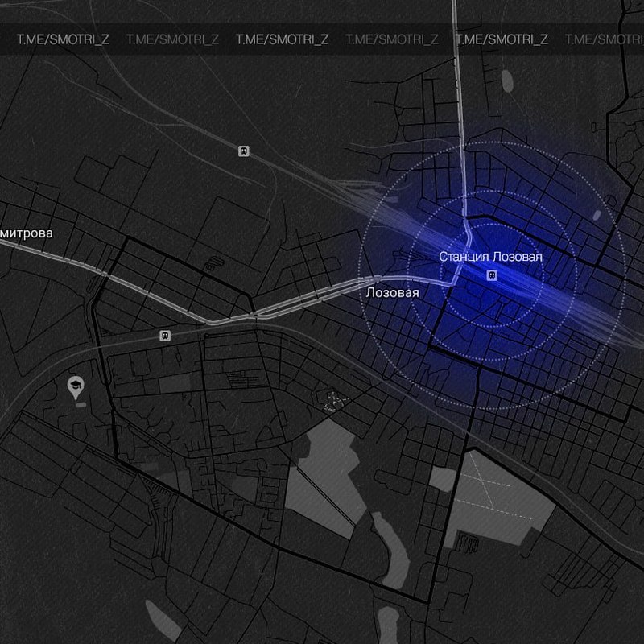Image resolution: width=644 pixels, height=644 pixels.
Task: Select the elongated gray pond below the park
Action: [392, 547]
